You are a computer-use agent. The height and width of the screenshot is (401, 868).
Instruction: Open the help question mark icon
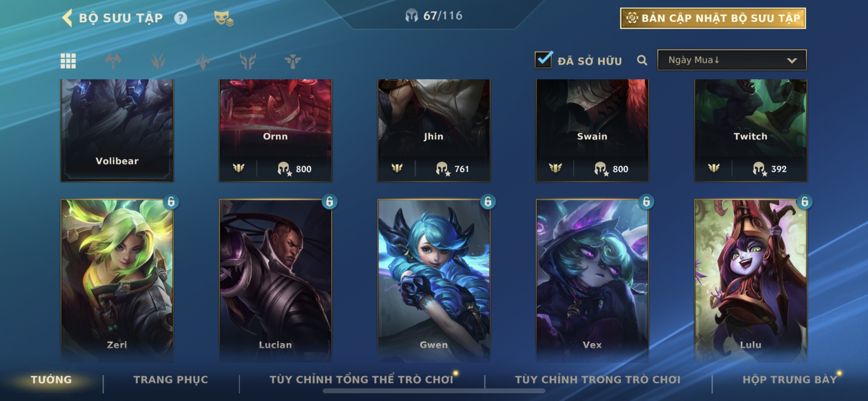coord(181,18)
